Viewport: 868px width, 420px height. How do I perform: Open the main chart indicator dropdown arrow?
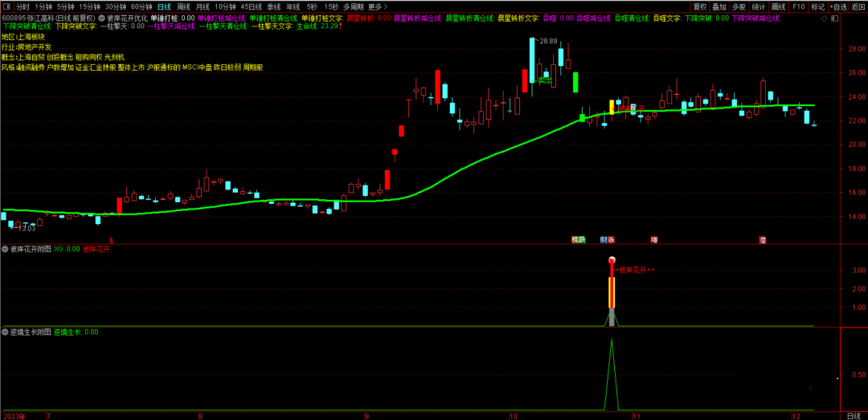pos(101,18)
